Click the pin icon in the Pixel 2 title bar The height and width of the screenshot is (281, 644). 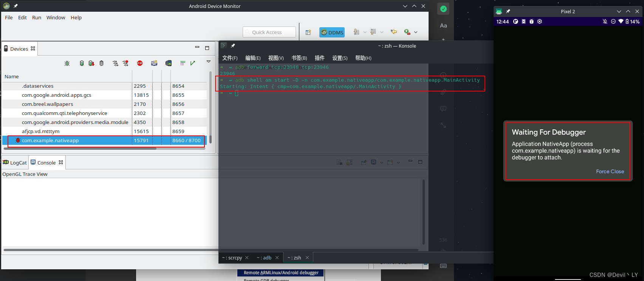point(508,11)
